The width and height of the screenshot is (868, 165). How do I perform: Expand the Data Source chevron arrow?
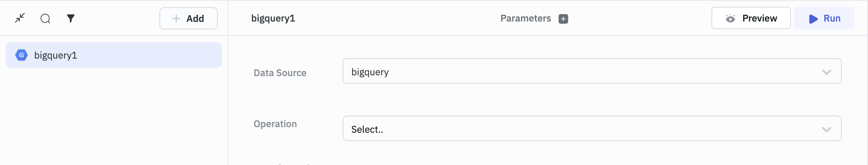(x=827, y=72)
